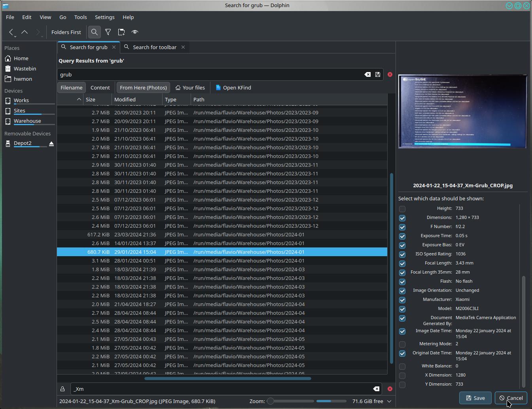Viewport: 532px width, 409px height.
Task: Open the filter funnel tool
Action: (108, 32)
